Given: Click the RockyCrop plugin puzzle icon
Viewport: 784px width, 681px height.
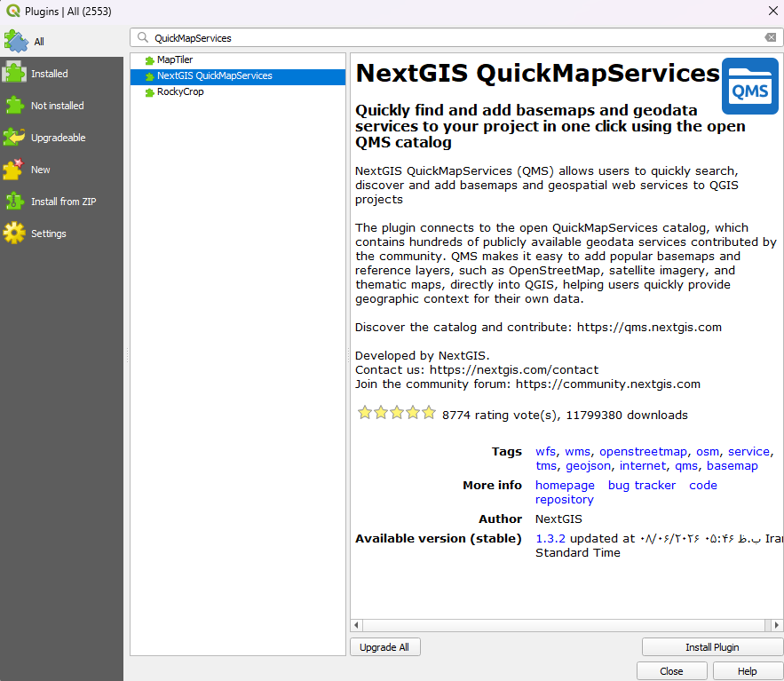Looking at the screenshot, I should 149,92.
